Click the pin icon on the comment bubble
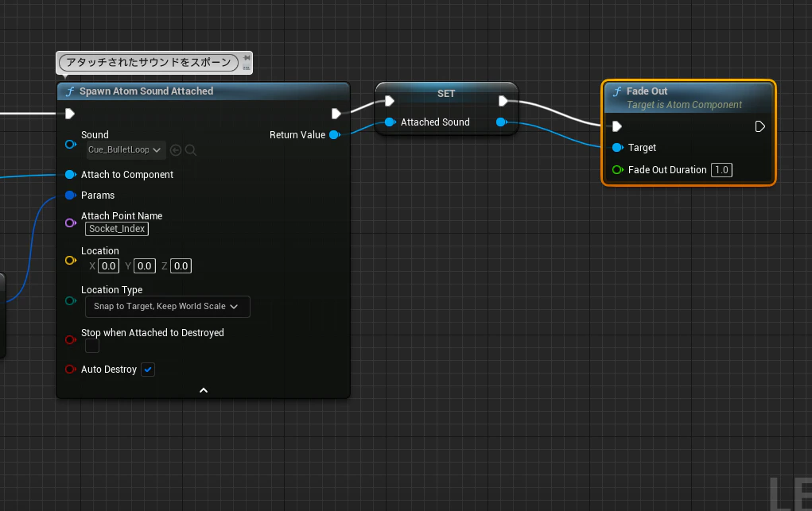 click(x=247, y=58)
